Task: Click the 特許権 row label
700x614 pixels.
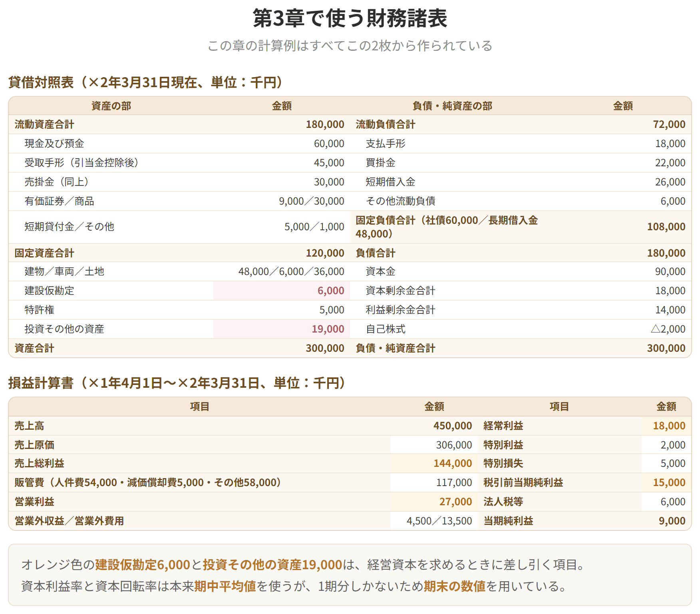Action: tap(40, 310)
